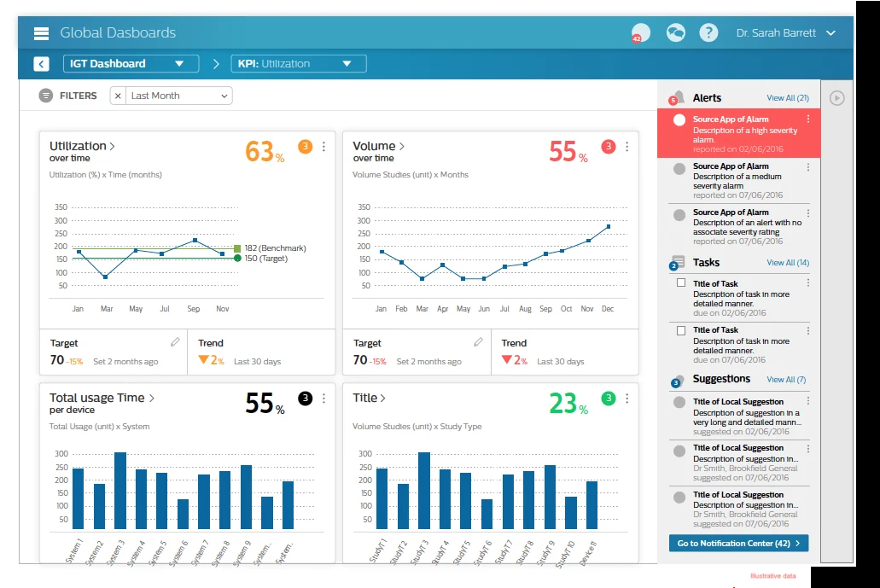Open options of task due 02/06/2016
The image size is (880, 588).
pos(808,282)
